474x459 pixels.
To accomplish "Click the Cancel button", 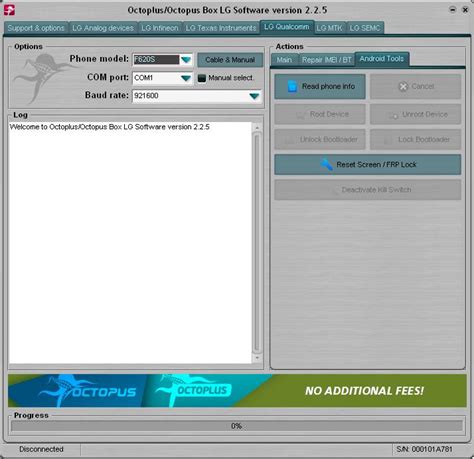I will tap(416, 87).
